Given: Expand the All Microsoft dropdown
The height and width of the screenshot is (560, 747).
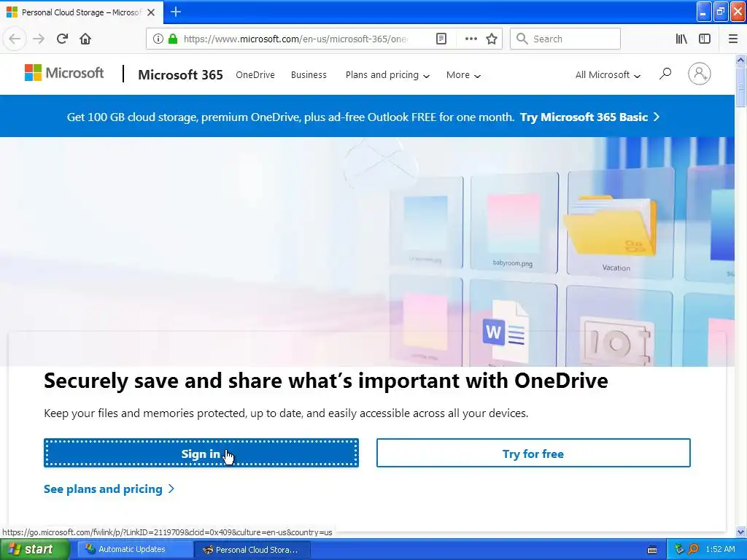Looking at the screenshot, I should [608, 75].
